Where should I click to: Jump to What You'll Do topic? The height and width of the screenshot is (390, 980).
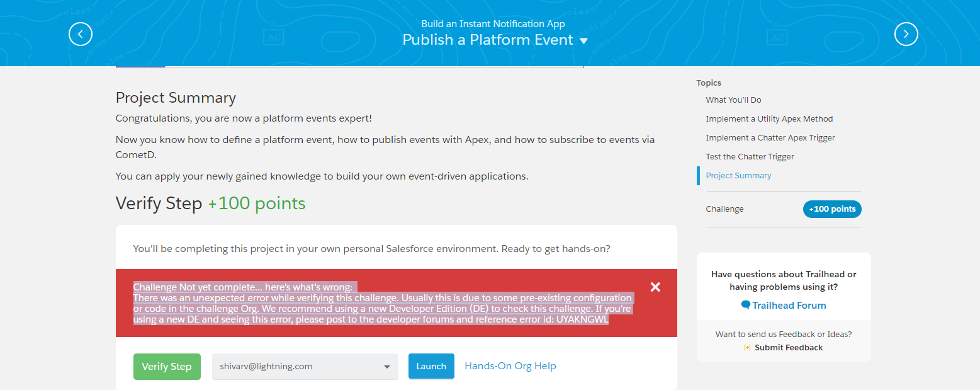tap(733, 100)
